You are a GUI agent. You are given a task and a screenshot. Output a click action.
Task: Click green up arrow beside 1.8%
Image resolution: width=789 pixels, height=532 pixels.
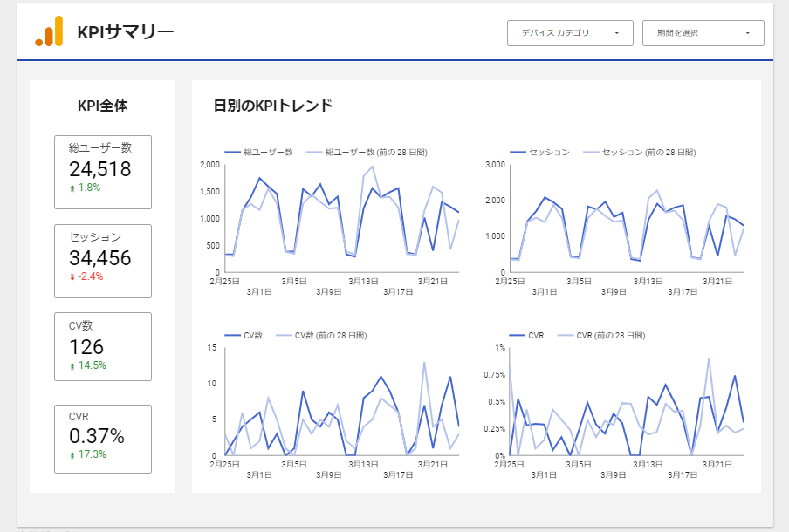(x=72, y=188)
